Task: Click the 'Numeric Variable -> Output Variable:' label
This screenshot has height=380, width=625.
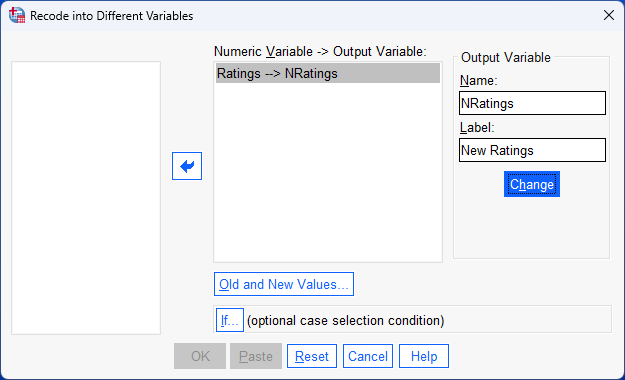Action: (320, 51)
